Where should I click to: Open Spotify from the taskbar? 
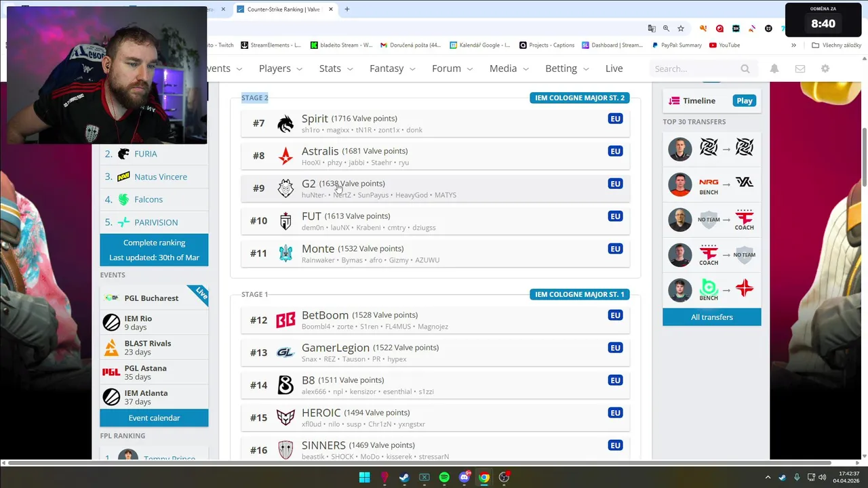pos(444,477)
